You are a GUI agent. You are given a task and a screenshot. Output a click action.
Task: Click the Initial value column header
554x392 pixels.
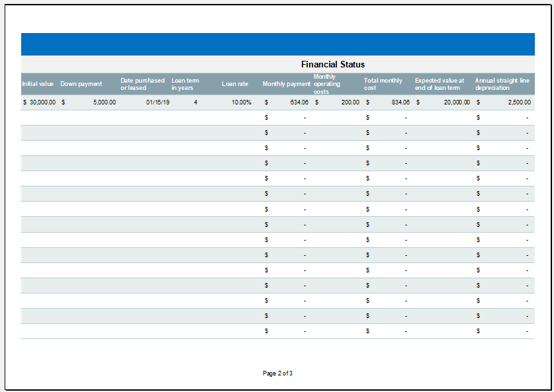38,84
